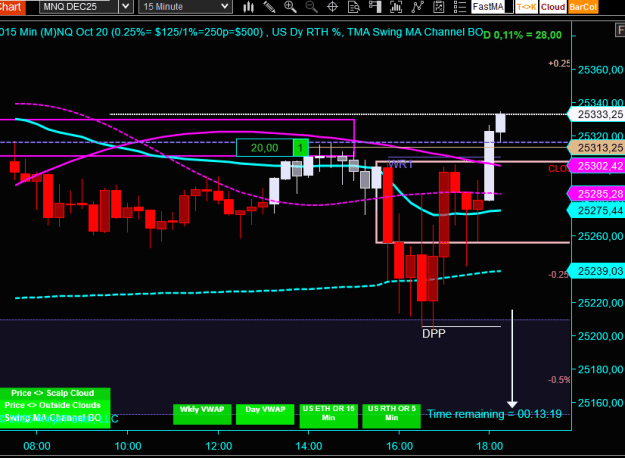Toggle Price <> Scalp Cloud button

tap(53, 393)
